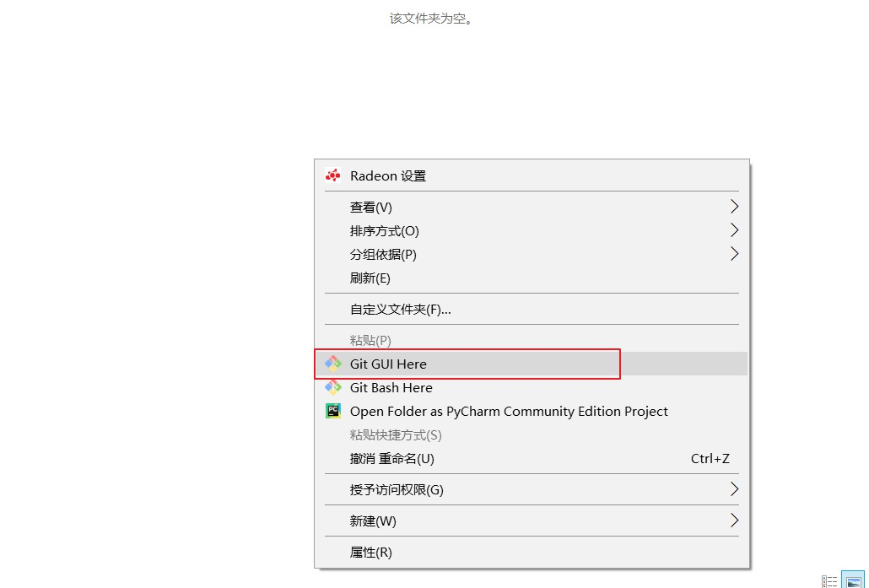Click the Git Bash Here diamond icon
This screenshot has width=869, height=588.
pyautogui.click(x=333, y=387)
